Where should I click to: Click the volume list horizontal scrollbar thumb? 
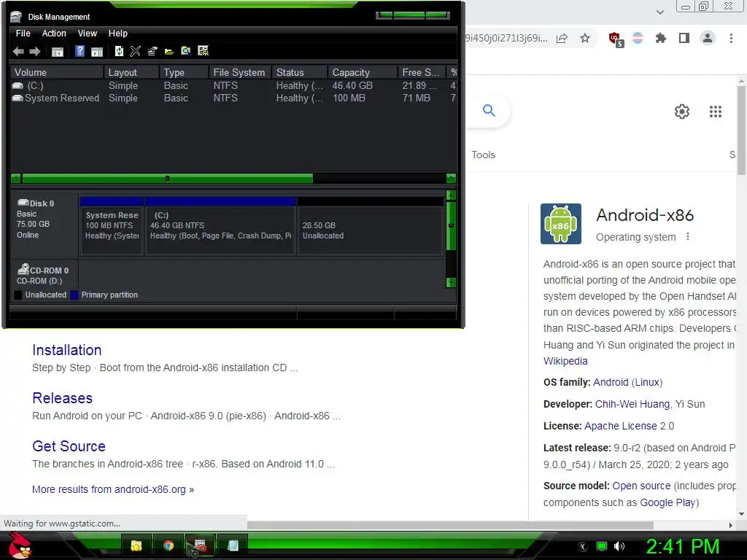[x=167, y=179]
